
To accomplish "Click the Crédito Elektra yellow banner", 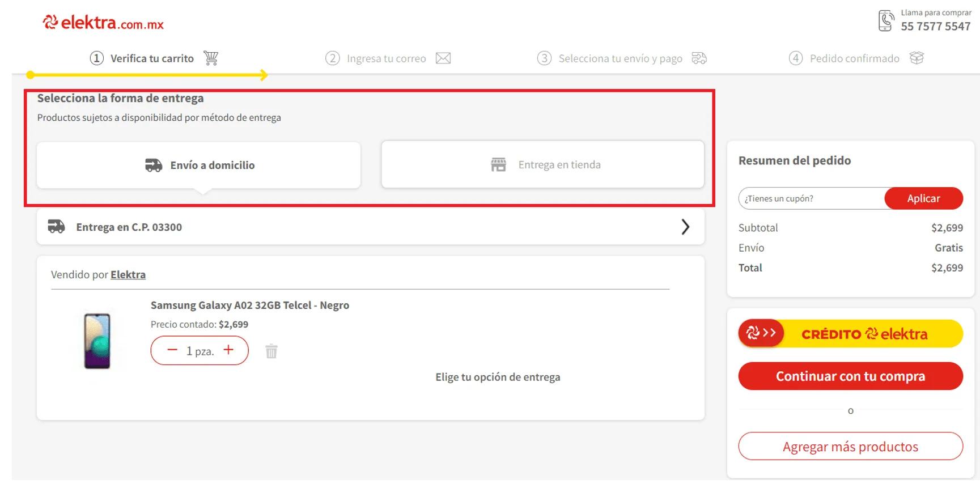I will [850, 334].
